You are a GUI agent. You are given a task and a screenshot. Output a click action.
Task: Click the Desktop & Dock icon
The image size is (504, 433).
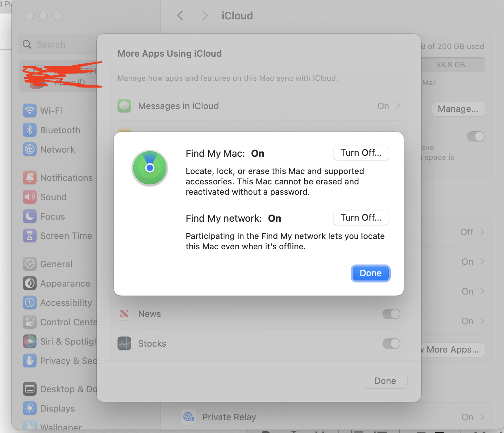coord(30,389)
